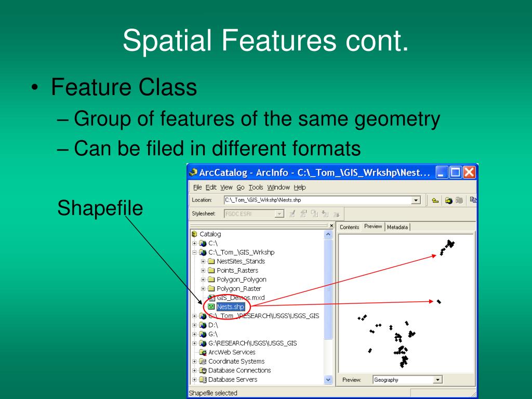Expand the Coordinate Systems node
Viewport: 532px width, 399px height.
(x=194, y=362)
